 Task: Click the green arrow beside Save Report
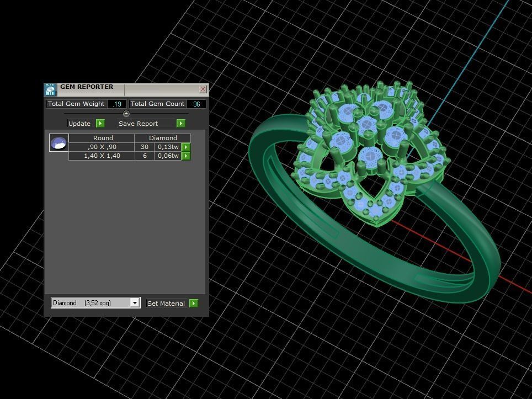[181, 124]
